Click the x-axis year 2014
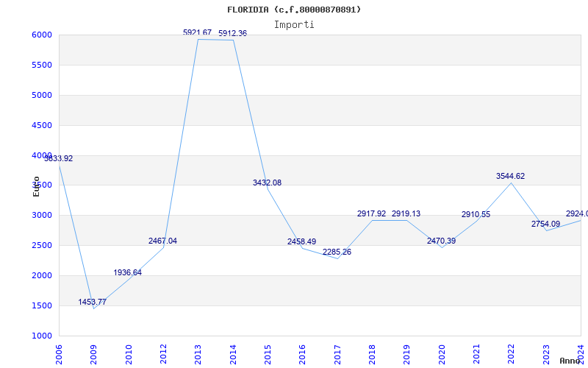 (x=233, y=355)
